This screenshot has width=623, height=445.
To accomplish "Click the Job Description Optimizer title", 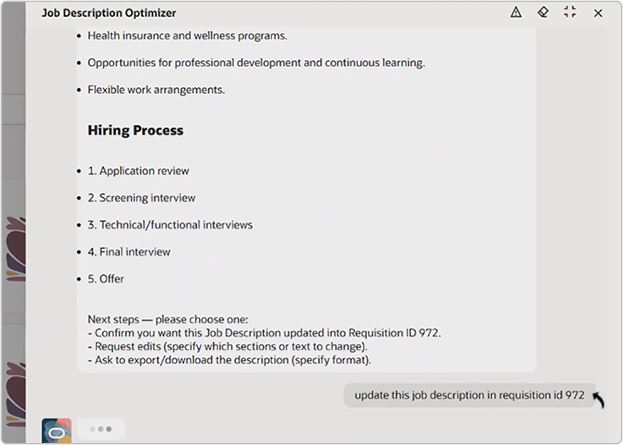I will point(109,13).
